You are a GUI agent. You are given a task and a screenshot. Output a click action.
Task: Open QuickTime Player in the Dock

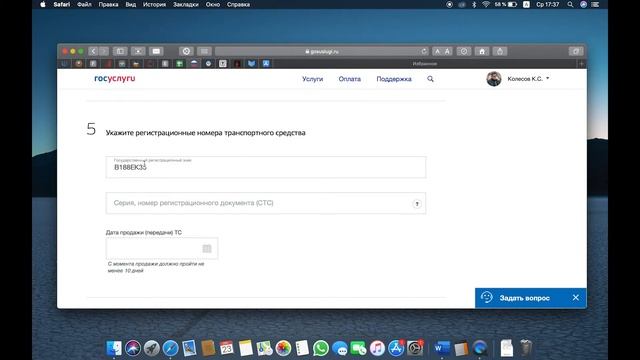point(480,348)
